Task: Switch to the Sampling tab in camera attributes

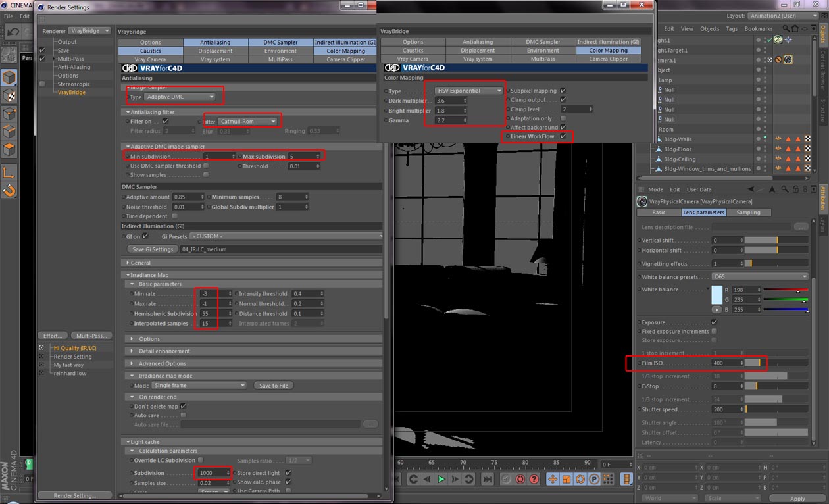Action: point(749,213)
